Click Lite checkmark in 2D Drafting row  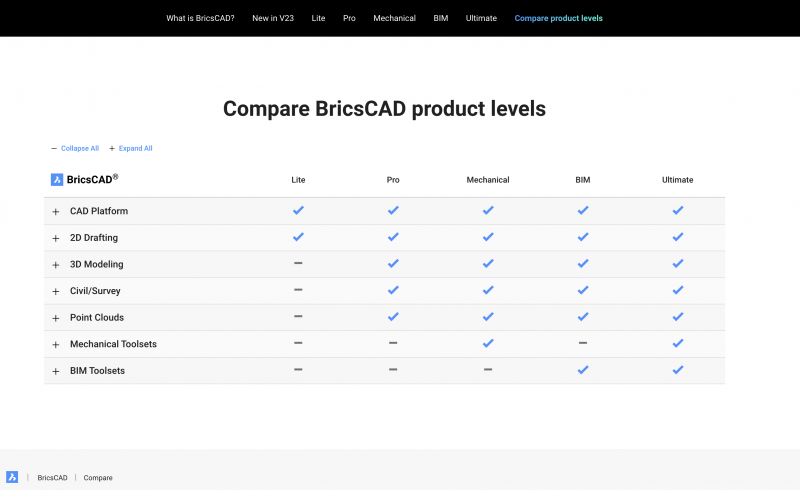298,237
